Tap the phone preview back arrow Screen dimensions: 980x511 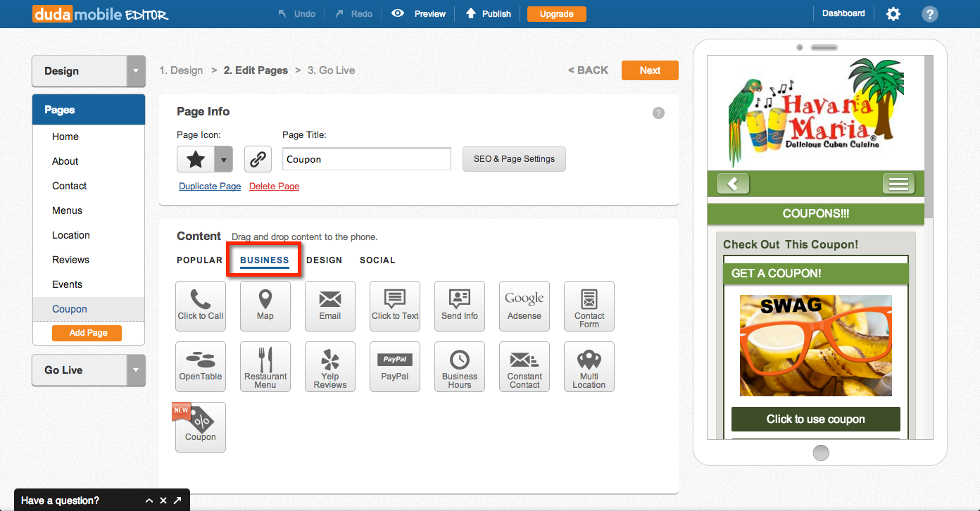point(734,184)
